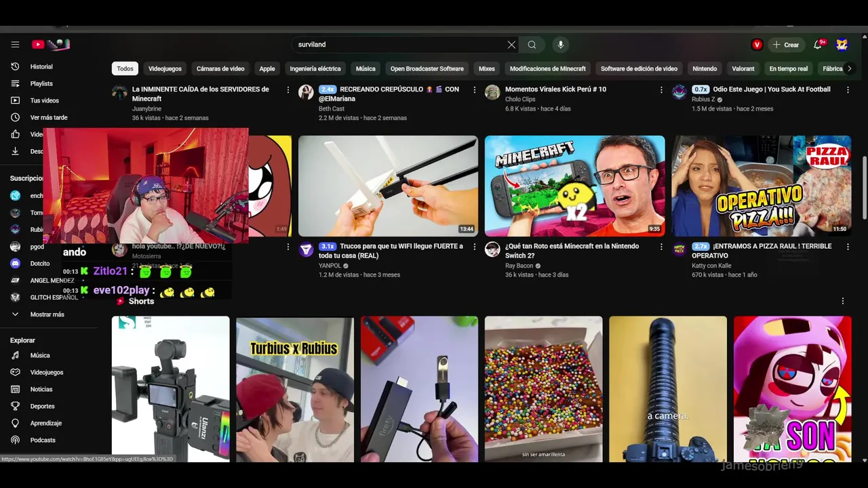Select the Videojuegos filter chip

[x=165, y=68]
